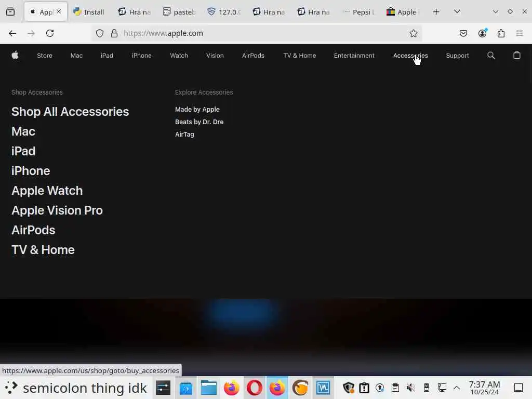This screenshot has height=399, width=532.
Task: Open the file manager taskbar icon
Action: coord(209,388)
